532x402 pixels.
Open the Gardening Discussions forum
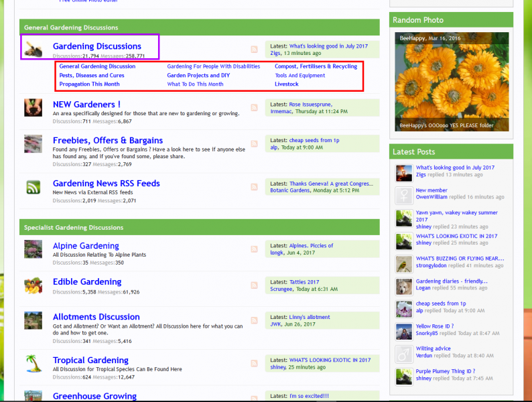(x=97, y=46)
